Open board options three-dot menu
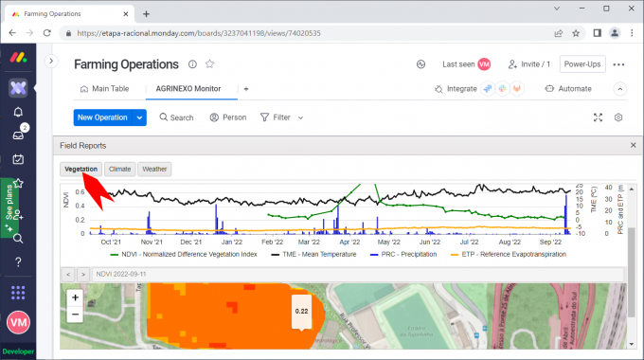 [x=618, y=64]
